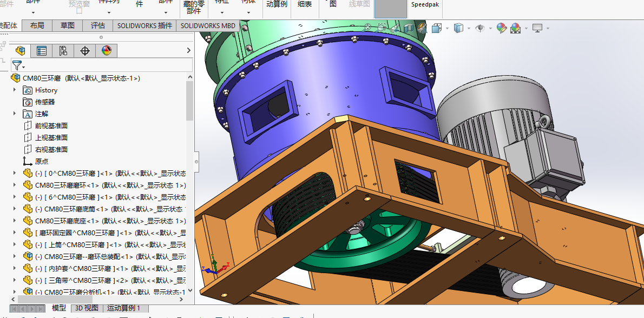This screenshot has width=644, height=318.
Task: Click the panel splitter collapse handle
Action: click(x=196, y=162)
